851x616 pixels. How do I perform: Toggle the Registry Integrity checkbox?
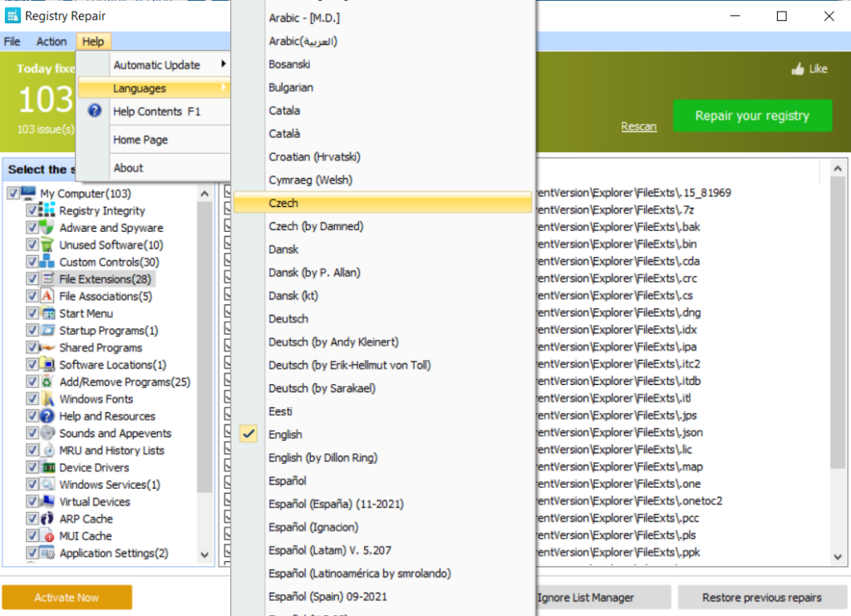click(32, 210)
